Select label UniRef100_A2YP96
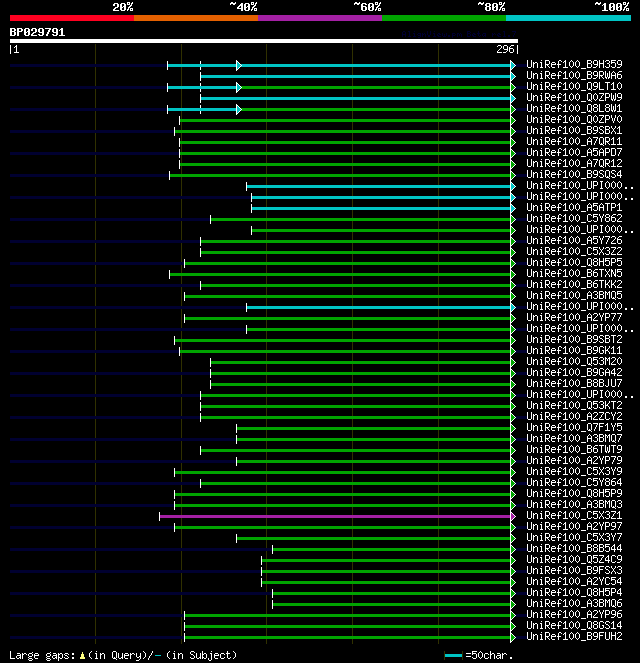Screen dimensions: 640x663 click(574, 614)
